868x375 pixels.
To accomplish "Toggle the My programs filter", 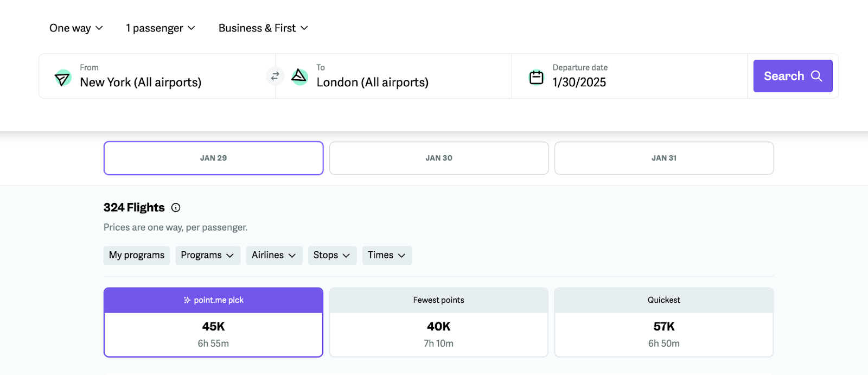I will (137, 255).
